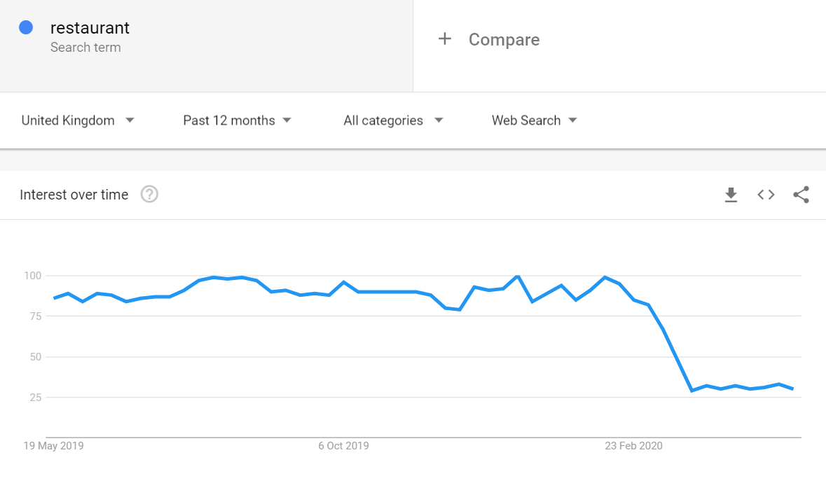Click the plus icon beside Compare

pos(444,39)
